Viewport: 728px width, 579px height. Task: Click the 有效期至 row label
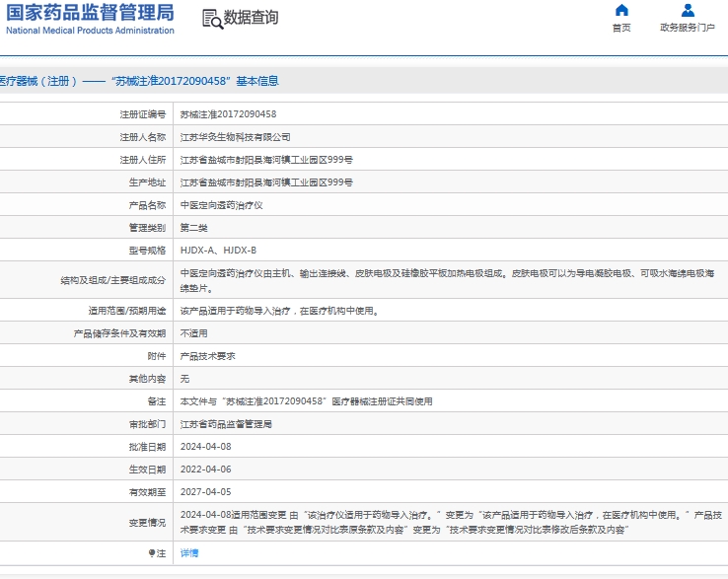[x=147, y=492]
